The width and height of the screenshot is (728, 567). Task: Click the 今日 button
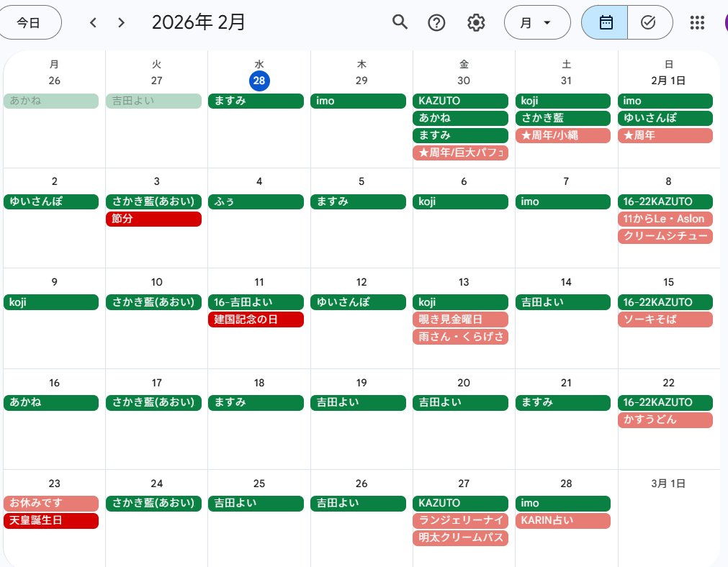click(x=29, y=22)
